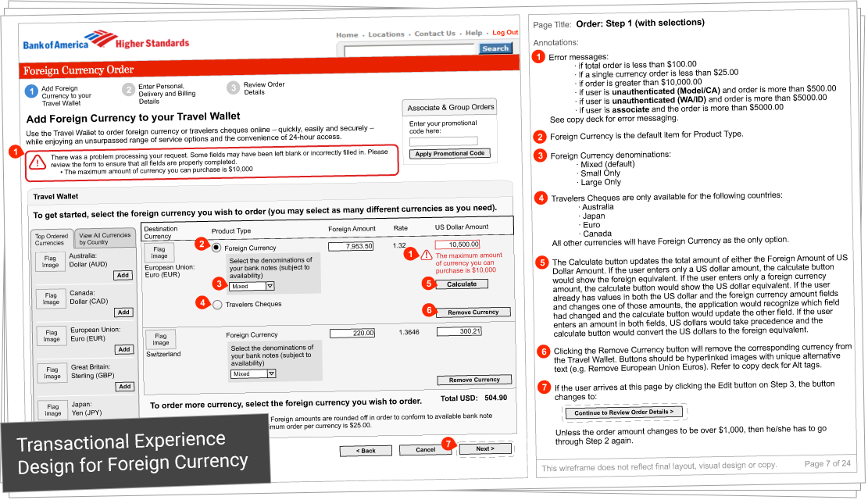The width and height of the screenshot is (868, 500).
Task: Open Contact Us link
Action: [435, 34]
